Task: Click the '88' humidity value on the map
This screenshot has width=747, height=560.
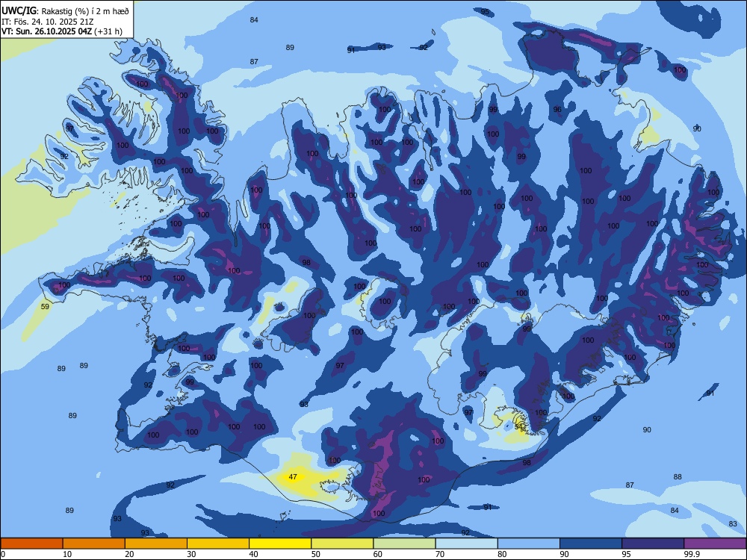Action: (x=678, y=476)
